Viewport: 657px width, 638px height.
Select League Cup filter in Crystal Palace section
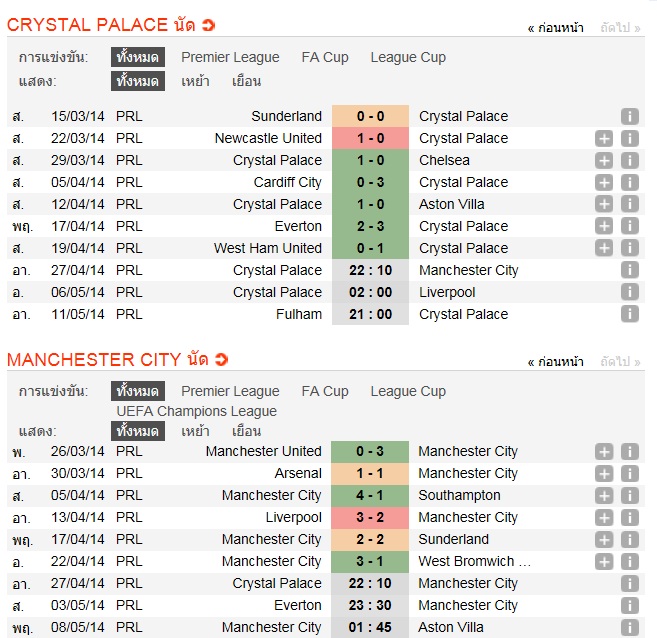point(408,57)
